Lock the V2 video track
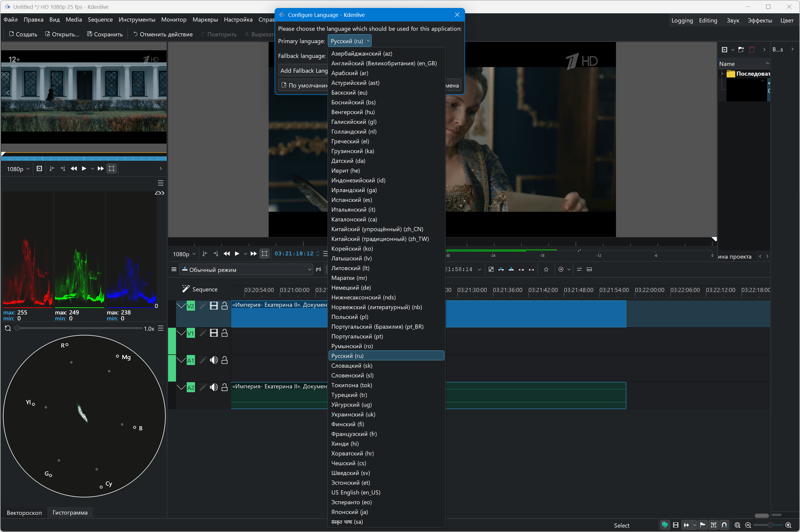 click(225, 306)
